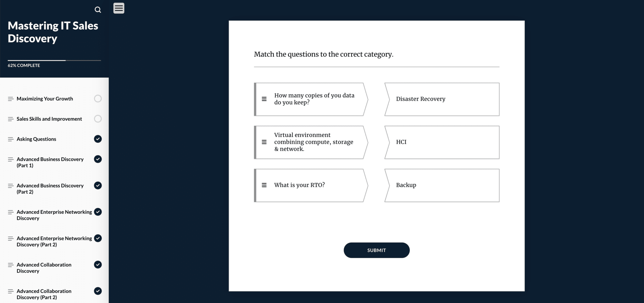
Task: Select the HCI category target
Action: (442, 142)
